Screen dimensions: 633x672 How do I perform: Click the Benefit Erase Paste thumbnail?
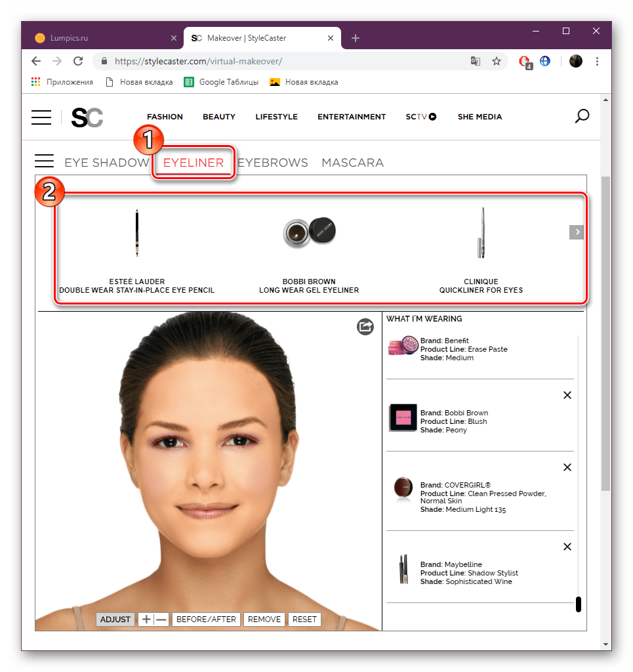pyautogui.click(x=403, y=346)
